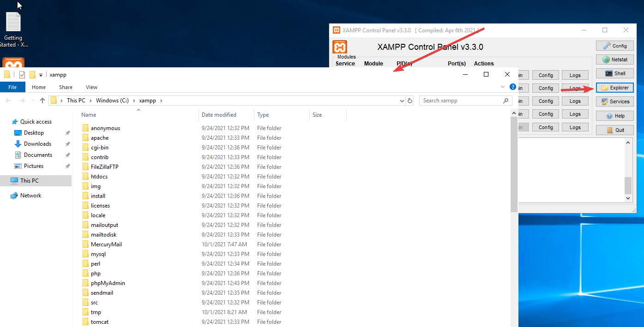The height and width of the screenshot is (327, 644).
Task: Open View ribbon tab
Action: point(91,87)
